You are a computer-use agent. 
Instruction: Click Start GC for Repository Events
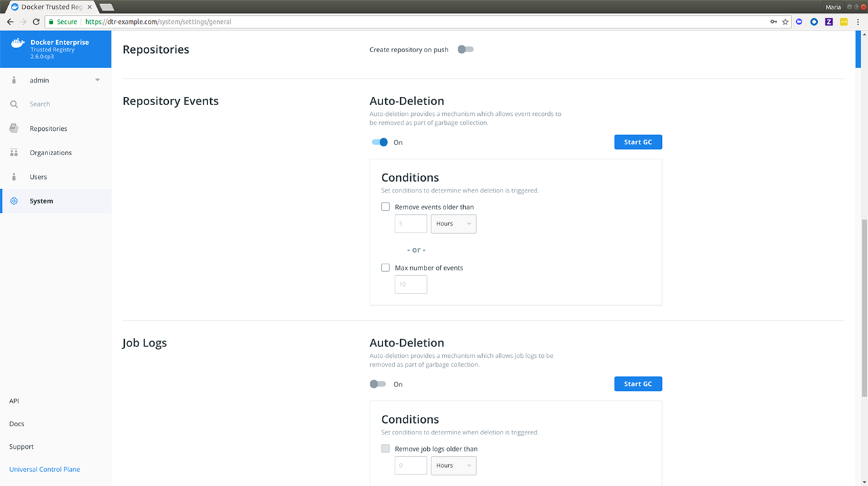click(x=637, y=142)
